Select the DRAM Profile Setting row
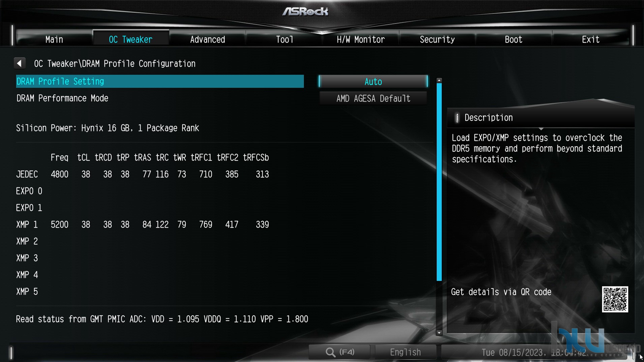 [160, 82]
